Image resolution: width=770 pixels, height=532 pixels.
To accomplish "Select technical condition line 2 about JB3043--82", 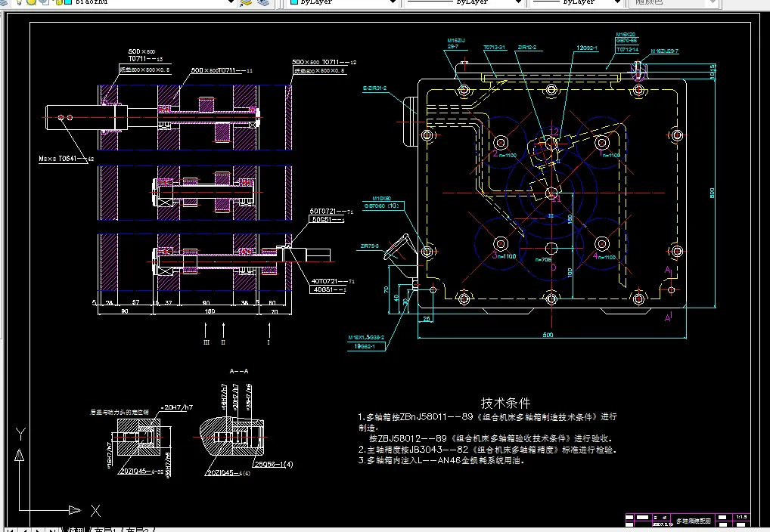I will click(x=487, y=449).
